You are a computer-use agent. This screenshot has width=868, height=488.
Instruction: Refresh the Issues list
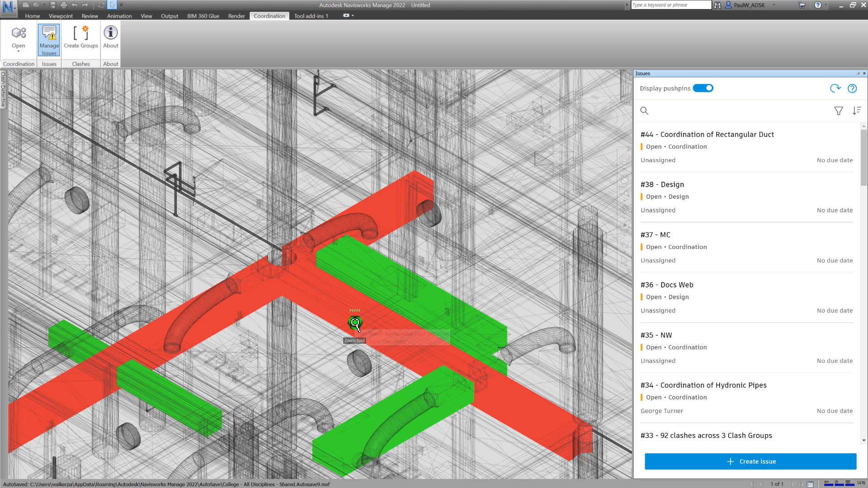[x=835, y=89]
